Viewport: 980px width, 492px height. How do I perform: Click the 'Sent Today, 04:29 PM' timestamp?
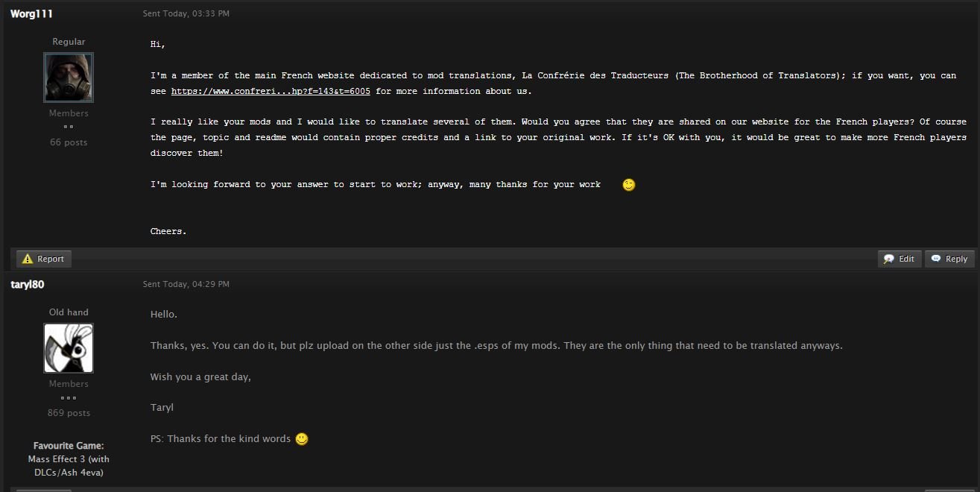(x=186, y=284)
